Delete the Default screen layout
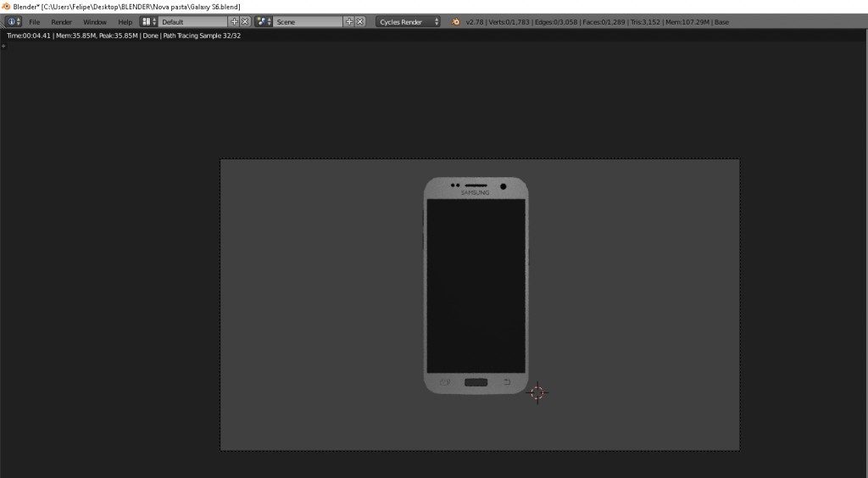 pos(245,21)
